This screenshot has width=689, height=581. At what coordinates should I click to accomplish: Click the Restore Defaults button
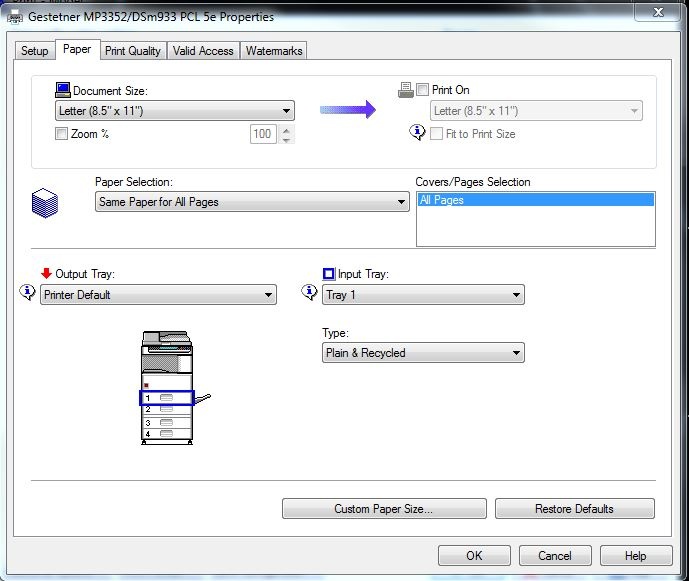[x=574, y=508]
